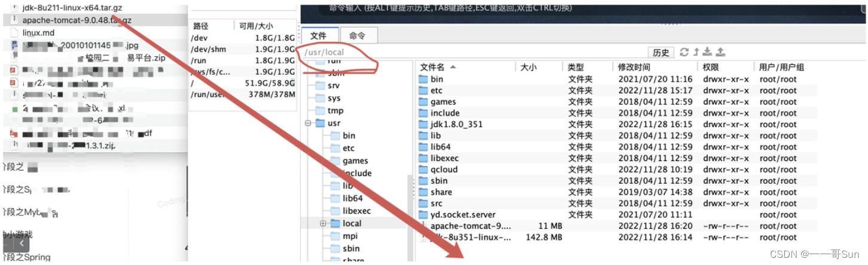
Task: Select linux.md in local files
Action: [x=38, y=32]
